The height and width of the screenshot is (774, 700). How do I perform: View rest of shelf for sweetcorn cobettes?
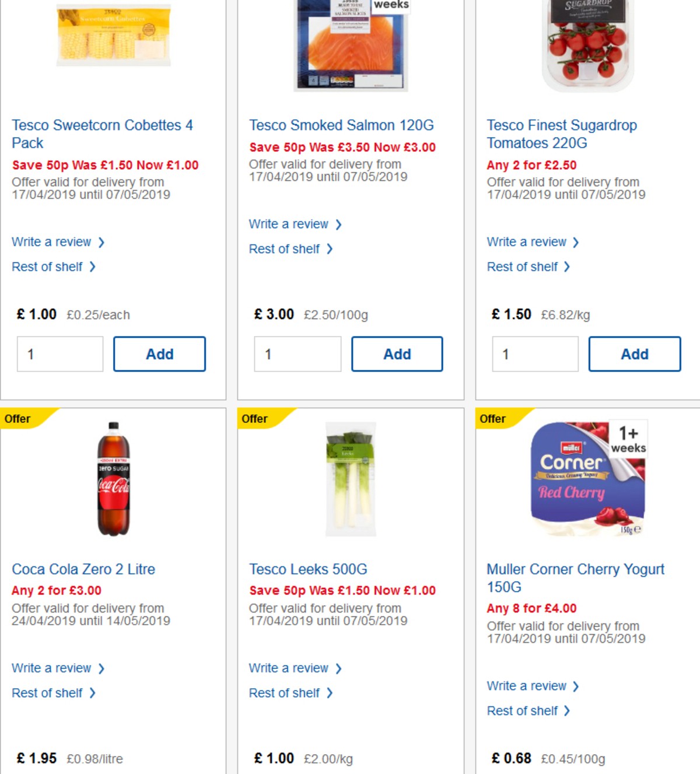(x=48, y=267)
